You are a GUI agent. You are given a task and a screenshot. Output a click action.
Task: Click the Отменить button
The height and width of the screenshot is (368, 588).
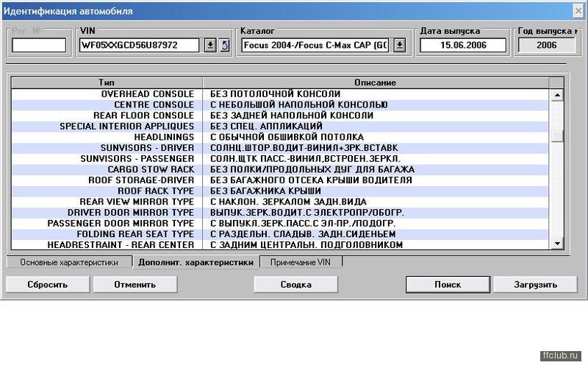[x=135, y=285]
